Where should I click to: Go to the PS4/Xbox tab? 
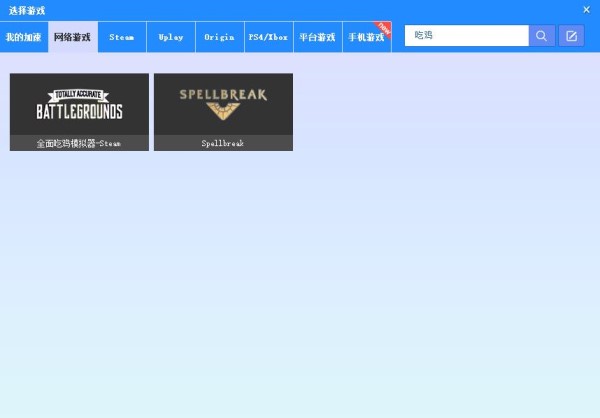click(x=269, y=37)
